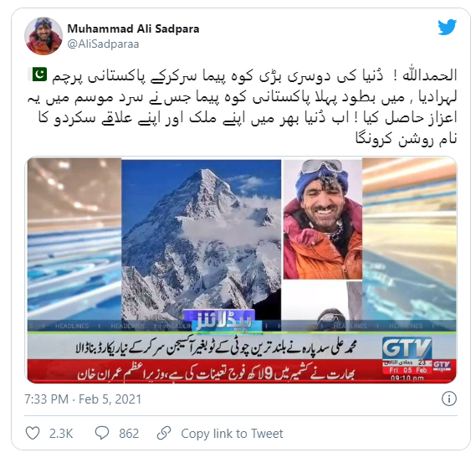Open Muhammad Ali Sadpara profile picture
This screenshot has height=458, width=476.
[x=44, y=36]
